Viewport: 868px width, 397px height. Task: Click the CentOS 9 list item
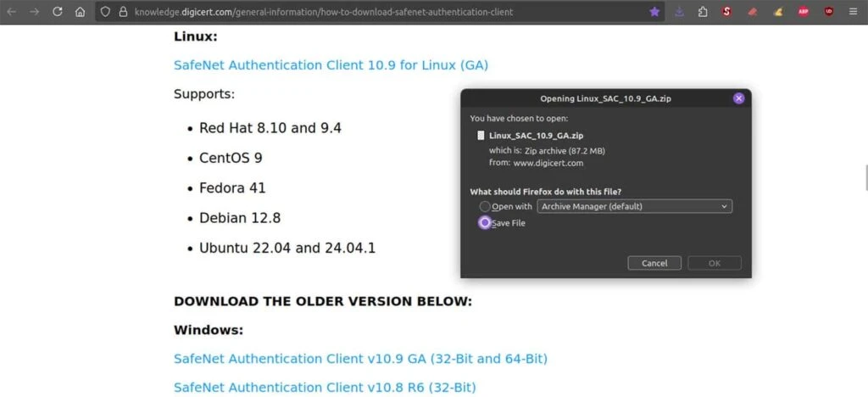(x=231, y=159)
